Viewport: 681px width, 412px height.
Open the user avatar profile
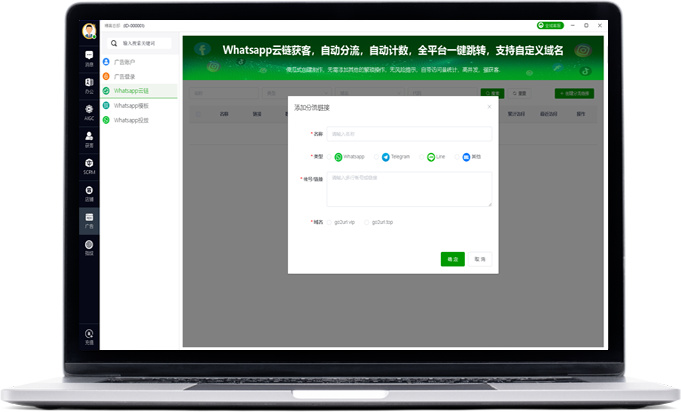pyautogui.click(x=89, y=31)
